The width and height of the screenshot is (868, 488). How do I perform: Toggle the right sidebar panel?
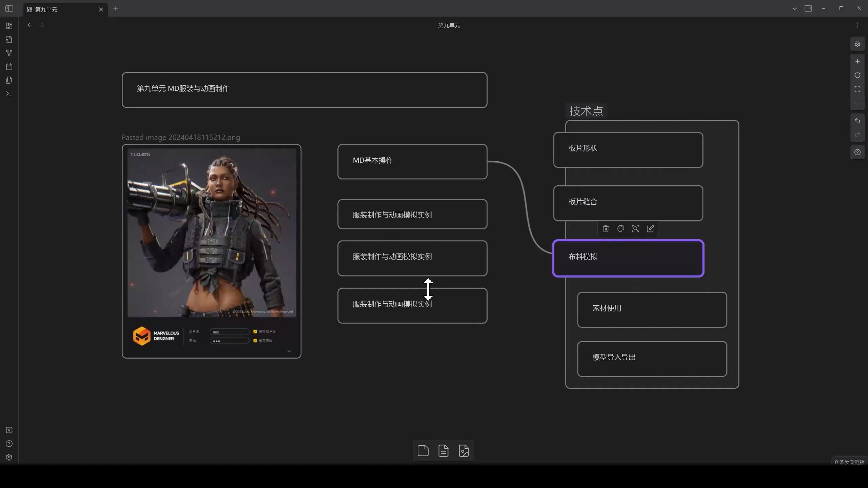click(808, 8)
